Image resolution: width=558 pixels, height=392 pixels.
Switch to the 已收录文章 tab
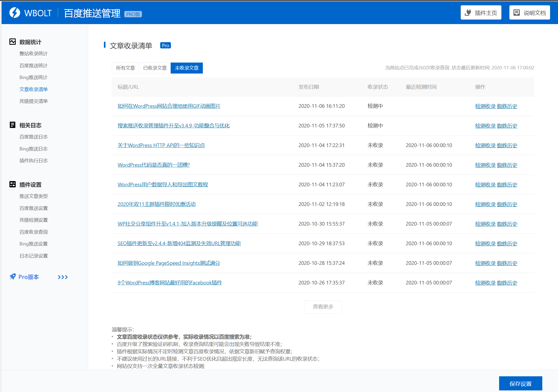[155, 68]
